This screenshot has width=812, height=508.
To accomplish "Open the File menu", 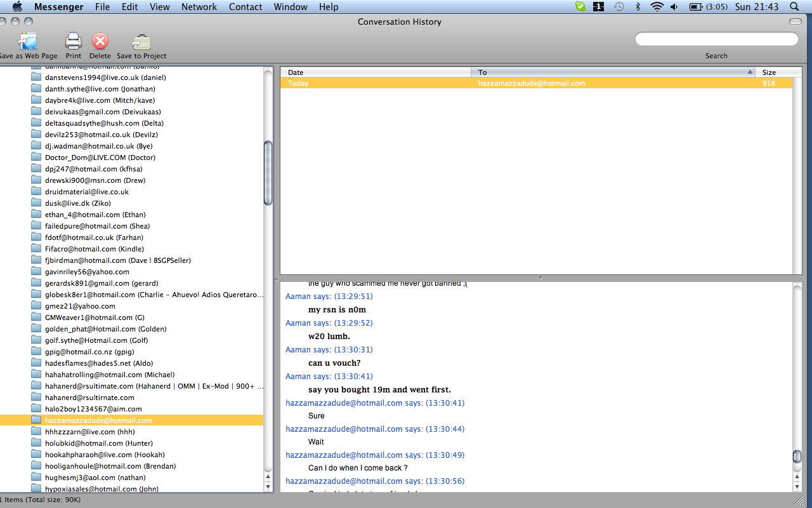I will coord(102,7).
